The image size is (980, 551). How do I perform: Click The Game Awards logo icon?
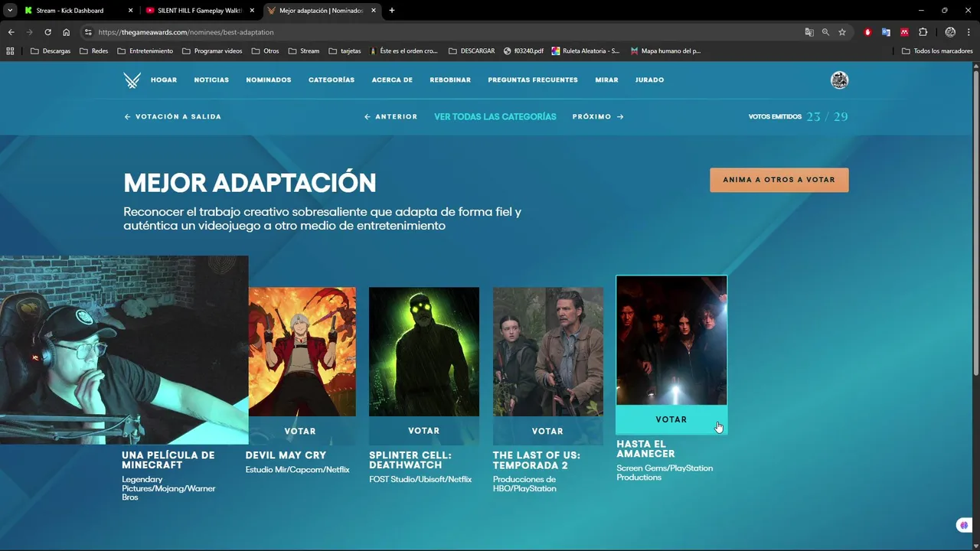(x=132, y=80)
